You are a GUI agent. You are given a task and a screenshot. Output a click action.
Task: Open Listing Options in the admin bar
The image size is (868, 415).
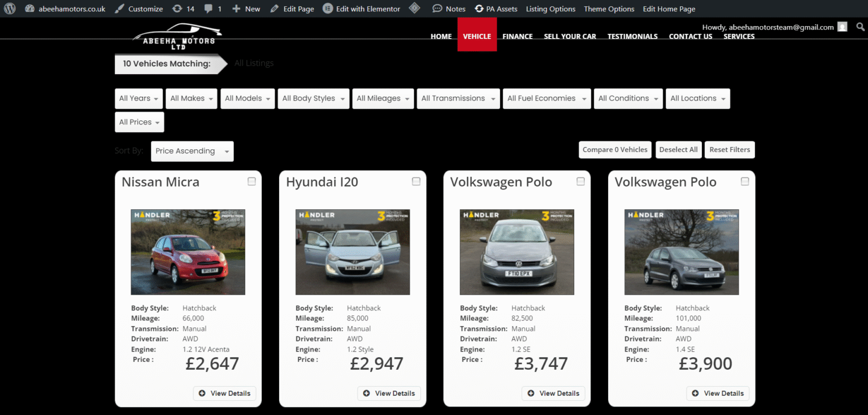pos(550,8)
